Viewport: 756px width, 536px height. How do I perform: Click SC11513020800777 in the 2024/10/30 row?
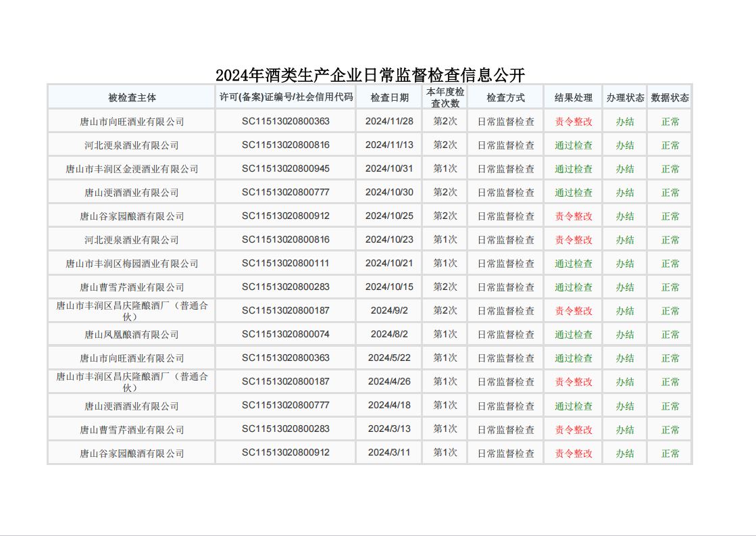(285, 192)
